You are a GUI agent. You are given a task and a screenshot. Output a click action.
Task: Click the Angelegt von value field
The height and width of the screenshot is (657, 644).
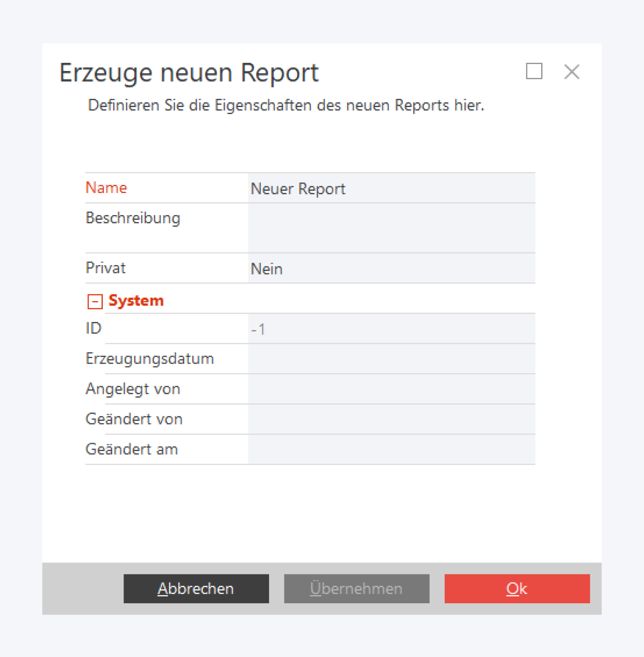[391, 389]
